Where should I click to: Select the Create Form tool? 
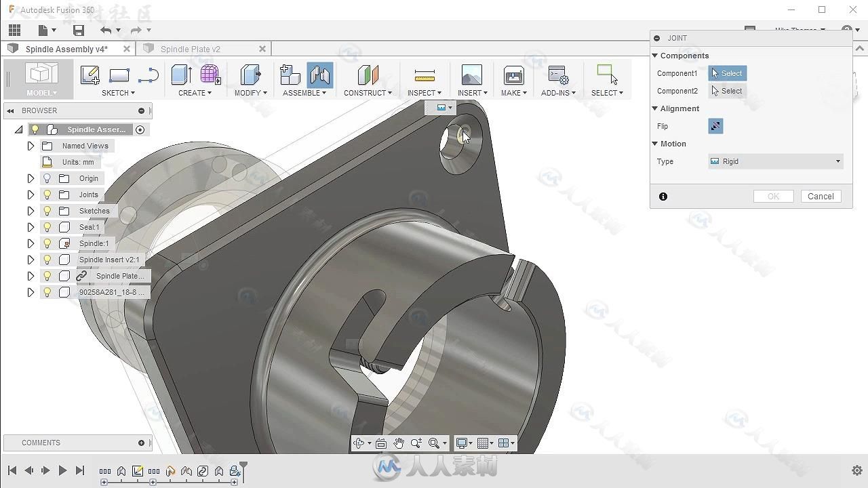pyautogui.click(x=210, y=75)
